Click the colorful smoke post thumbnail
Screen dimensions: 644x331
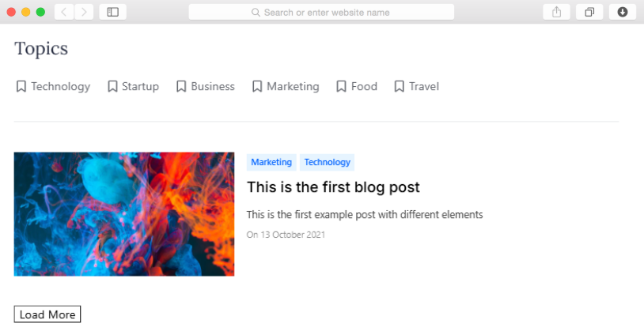[x=124, y=213]
